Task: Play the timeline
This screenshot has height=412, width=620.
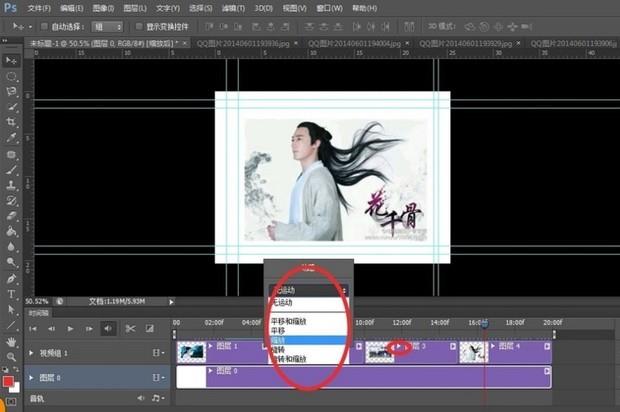Action: 70,329
